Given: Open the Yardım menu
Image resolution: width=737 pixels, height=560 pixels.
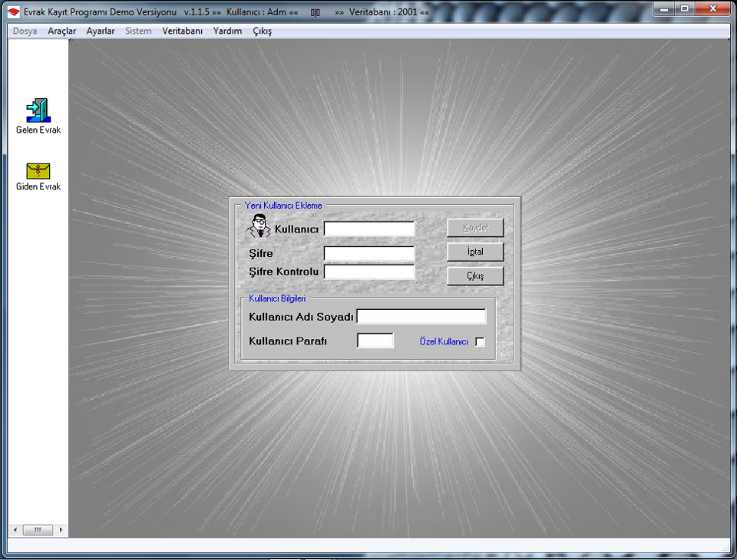Looking at the screenshot, I should pyautogui.click(x=227, y=31).
